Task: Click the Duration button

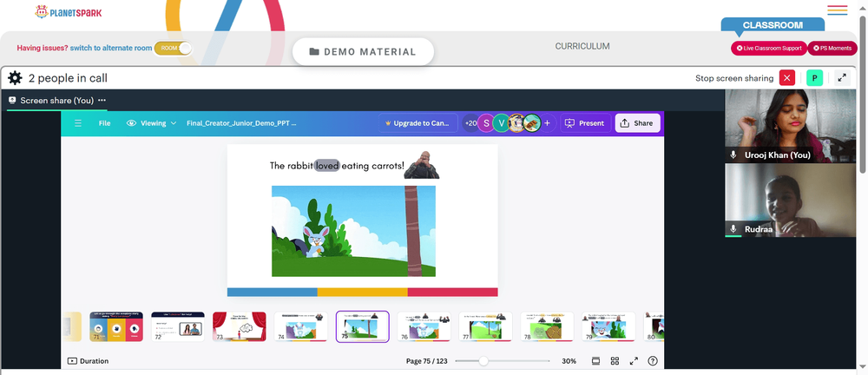Action: coord(88,361)
